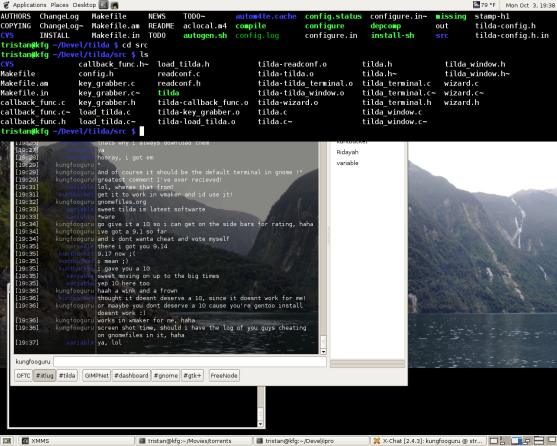Image resolution: width=557 pixels, height=446 pixels.
Task: Click the X-Chat chat scrollbar down arrow
Action: pos(323,352)
